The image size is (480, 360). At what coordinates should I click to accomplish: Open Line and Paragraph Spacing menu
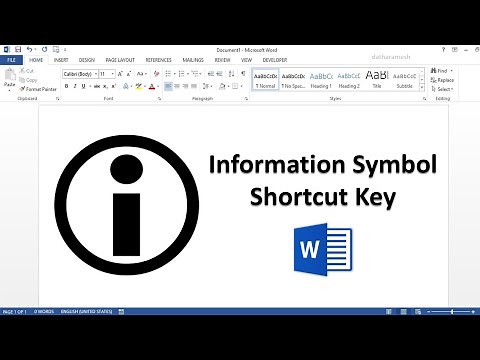pos(207,86)
